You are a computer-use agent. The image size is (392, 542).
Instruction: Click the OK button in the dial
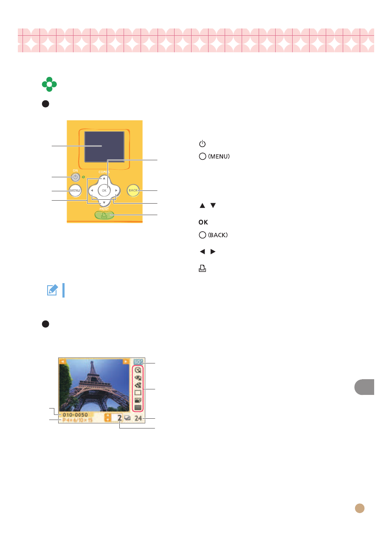[x=104, y=191]
